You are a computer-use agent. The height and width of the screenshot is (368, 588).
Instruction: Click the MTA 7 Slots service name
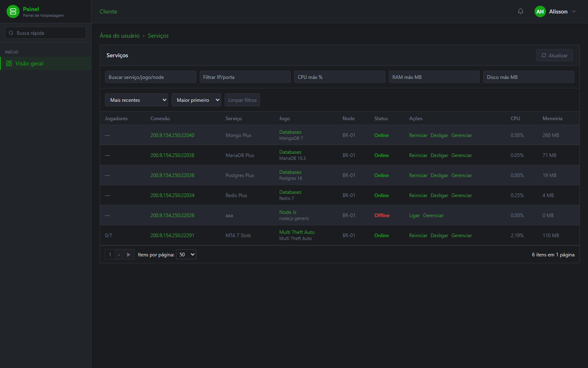tap(238, 235)
